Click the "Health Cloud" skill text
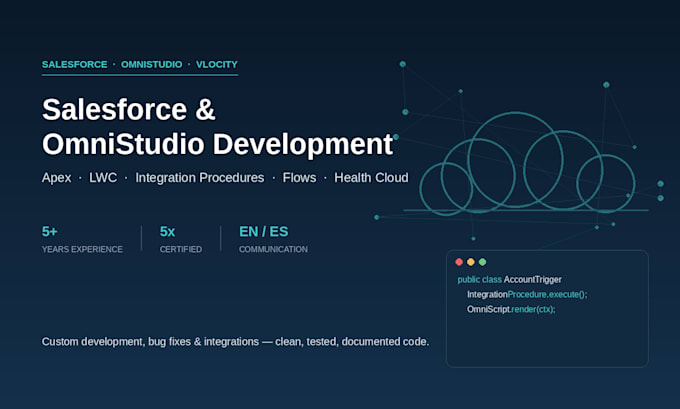 tap(371, 178)
